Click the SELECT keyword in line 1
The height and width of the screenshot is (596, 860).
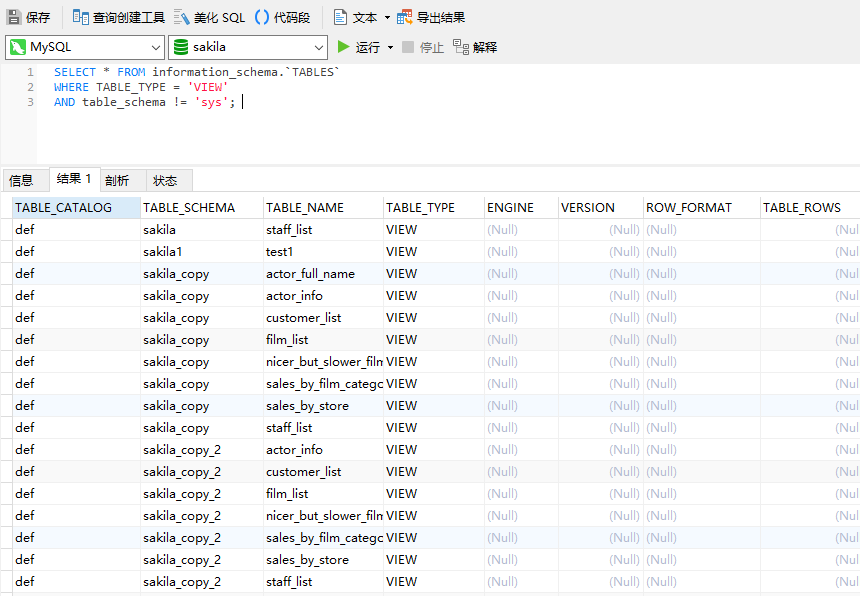coord(75,72)
